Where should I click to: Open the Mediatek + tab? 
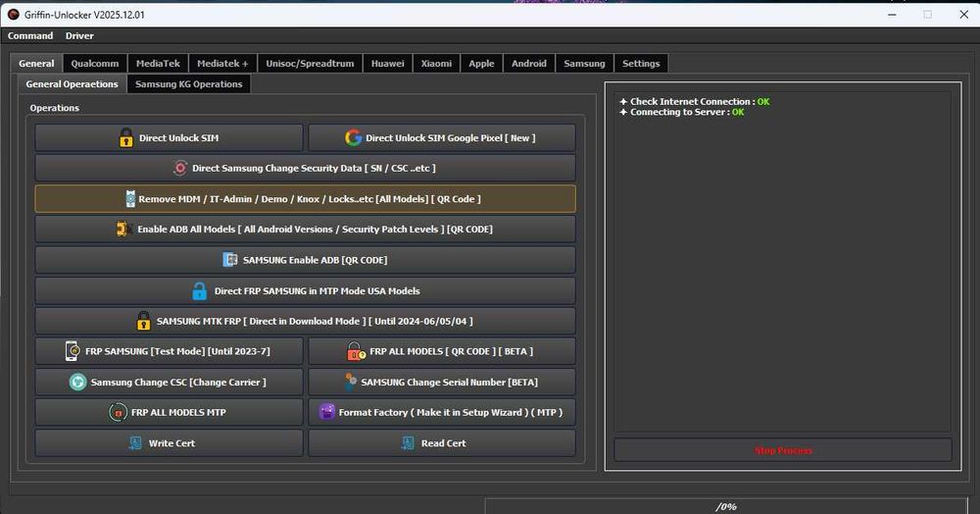222,63
